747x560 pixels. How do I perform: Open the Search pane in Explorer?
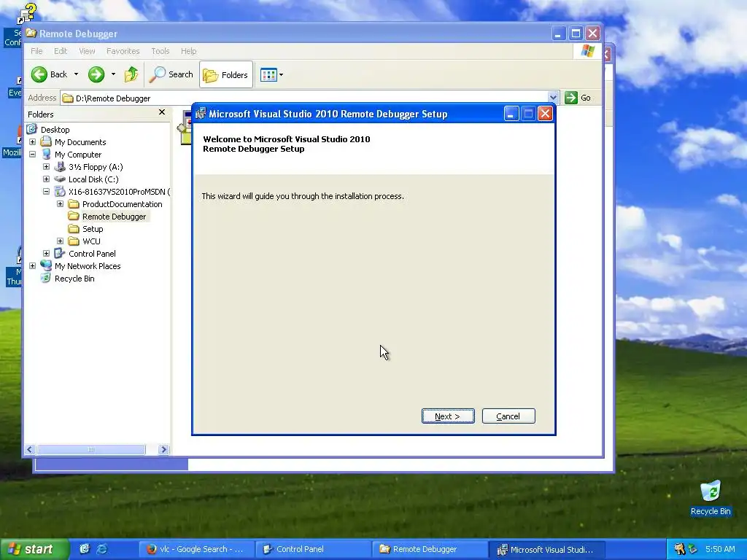(171, 74)
